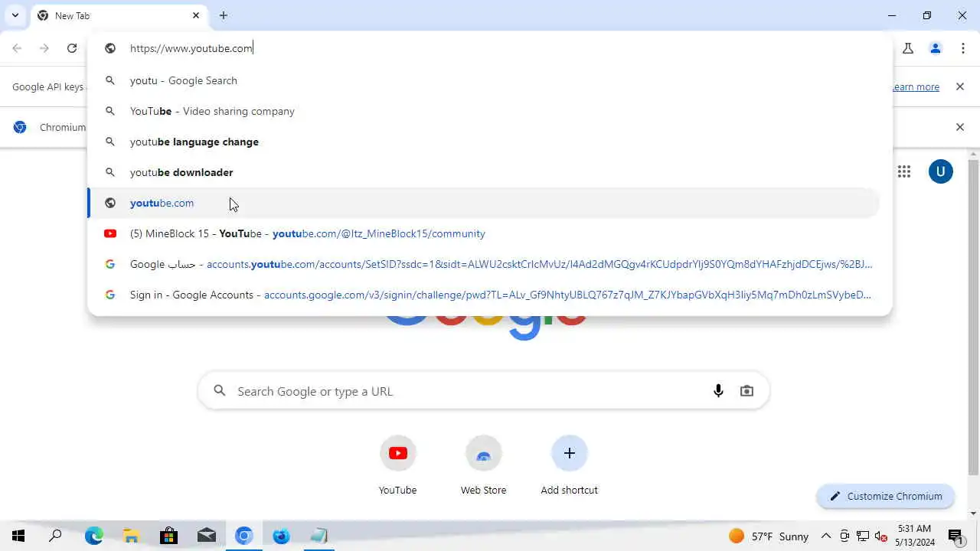Choose the 'youtube language change' suggestion
Screen dimensions: 980x551
pyautogui.click(x=483, y=142)
